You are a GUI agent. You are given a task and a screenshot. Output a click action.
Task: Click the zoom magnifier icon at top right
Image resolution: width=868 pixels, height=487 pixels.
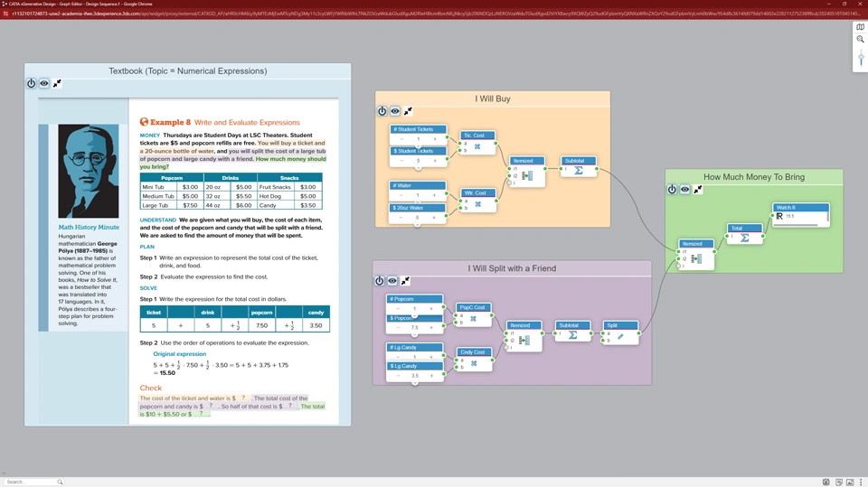(x=860, y=39)
